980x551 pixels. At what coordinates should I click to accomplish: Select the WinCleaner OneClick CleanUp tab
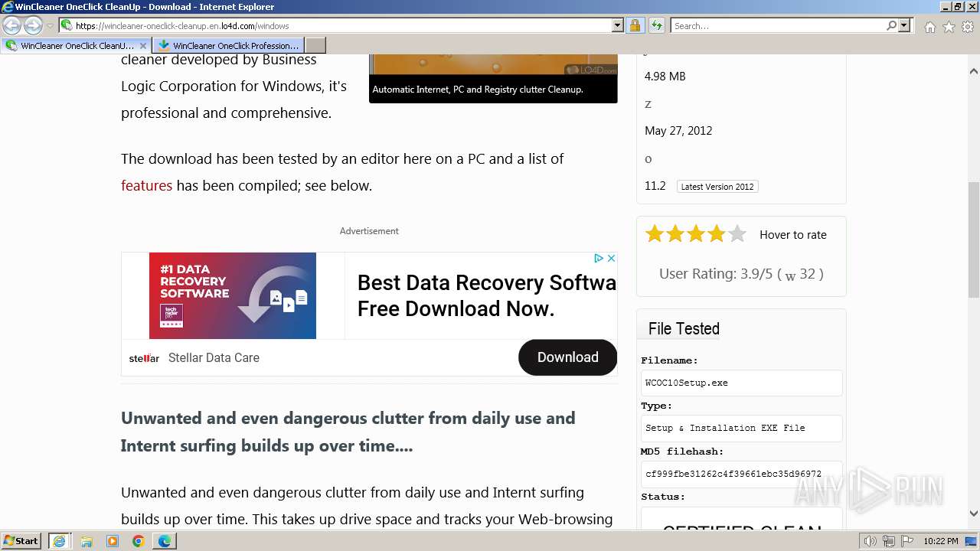[x=76, y=45]
